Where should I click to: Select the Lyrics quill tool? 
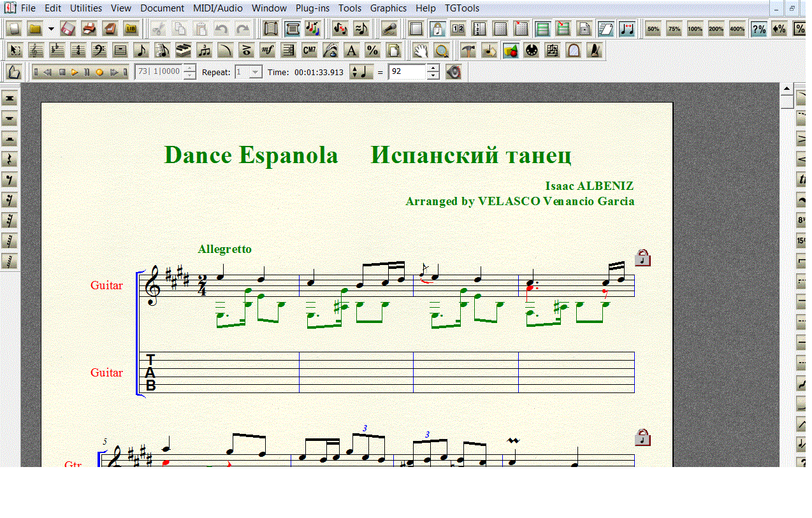331,51
